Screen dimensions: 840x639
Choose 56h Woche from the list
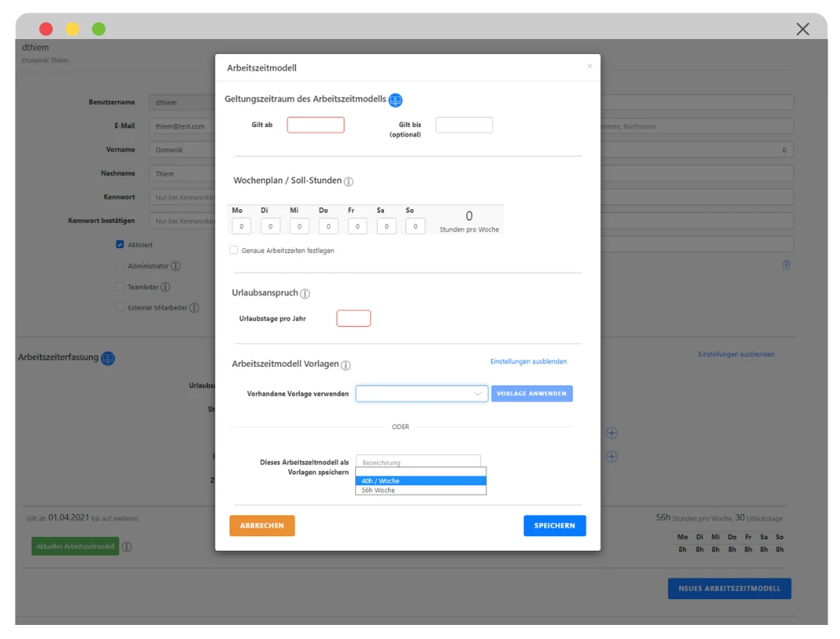[421, 491]
